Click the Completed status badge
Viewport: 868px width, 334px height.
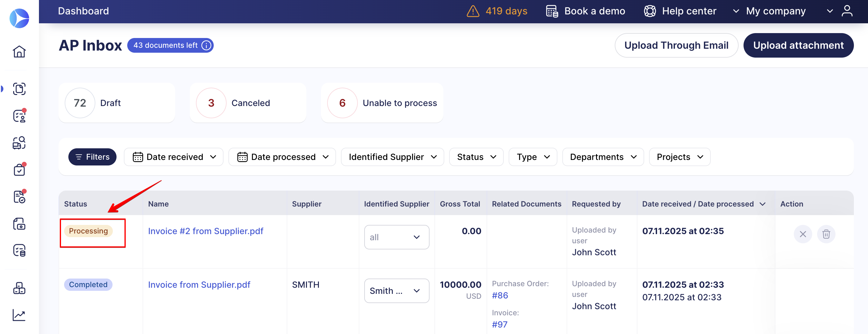pos(88,284)
